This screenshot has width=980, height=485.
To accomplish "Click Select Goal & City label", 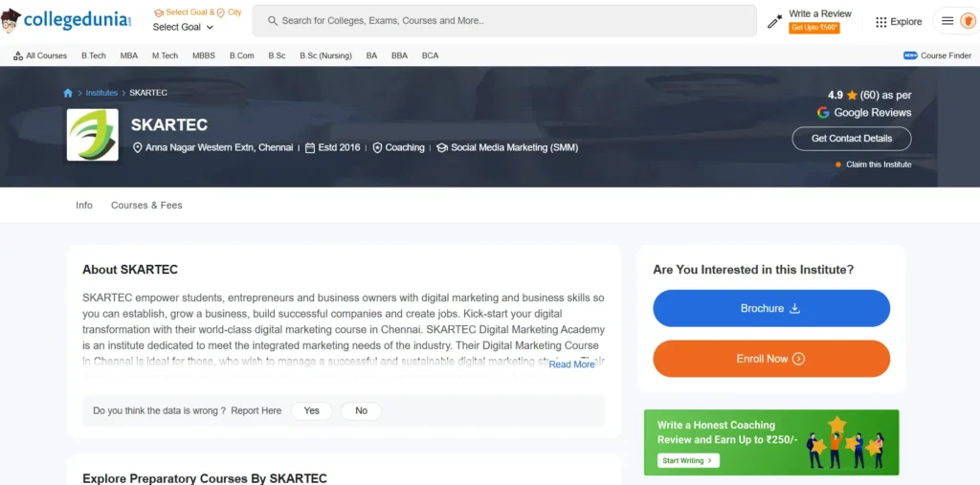I will click(197, 12).
